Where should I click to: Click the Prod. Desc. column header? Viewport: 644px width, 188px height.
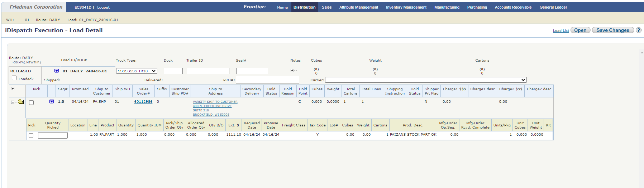[x=413, y=125]
